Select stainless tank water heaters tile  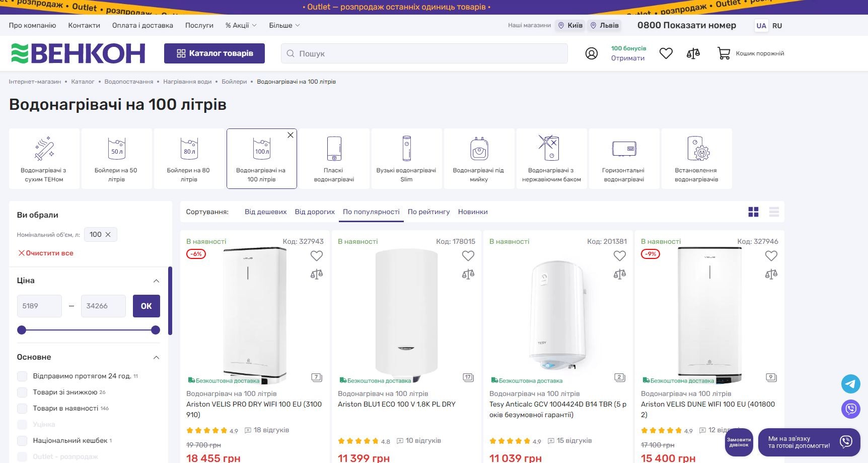pyautogui.click(x=552, y=159)
